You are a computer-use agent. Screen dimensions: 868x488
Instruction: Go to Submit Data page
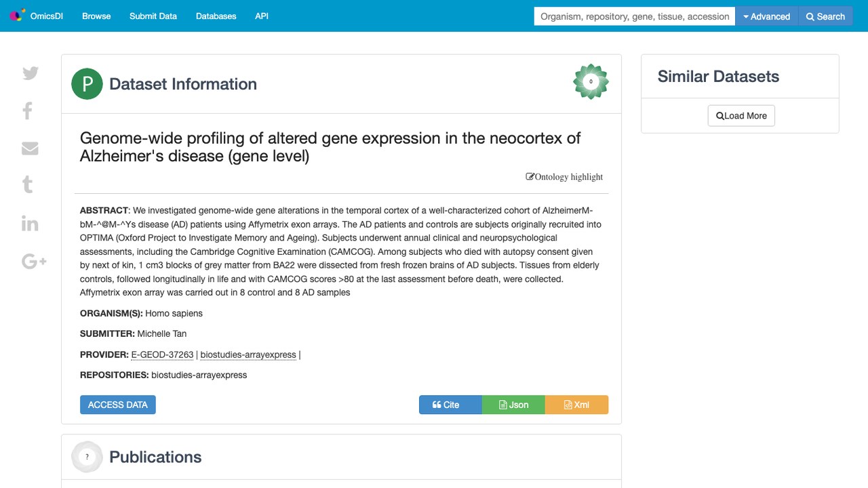153,16
